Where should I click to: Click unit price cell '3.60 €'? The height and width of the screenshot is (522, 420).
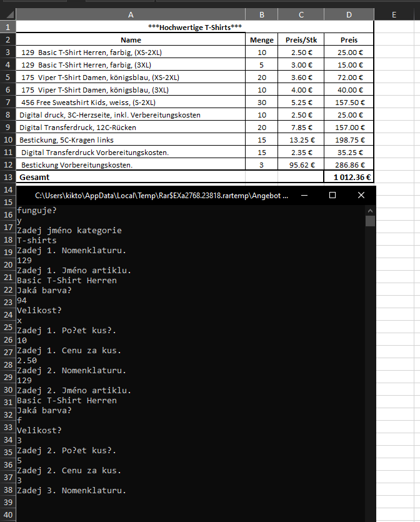301,78
